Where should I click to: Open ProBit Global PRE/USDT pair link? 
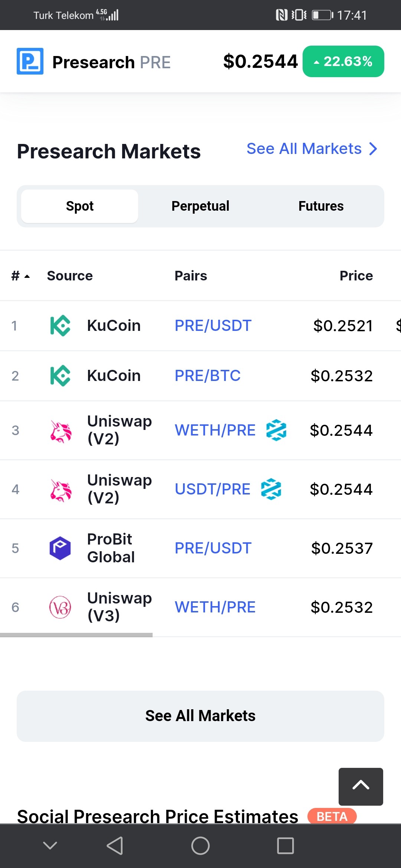[x=213, y=548]
